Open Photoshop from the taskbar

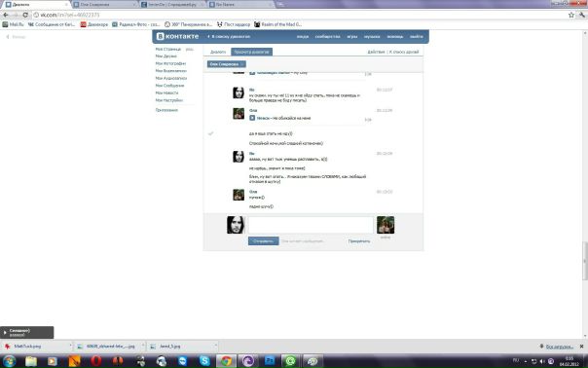point(270,361)
